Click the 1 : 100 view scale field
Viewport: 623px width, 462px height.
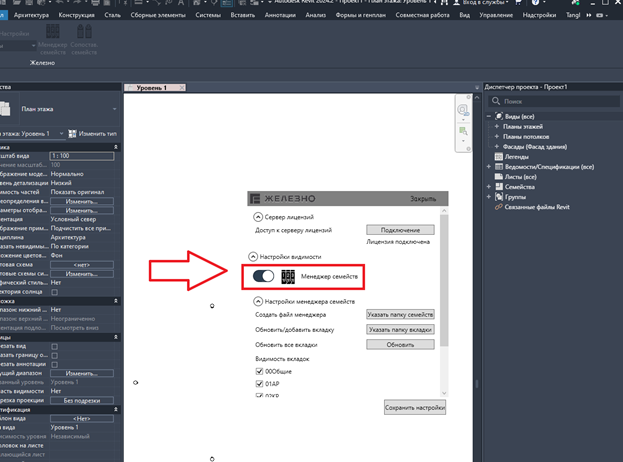click(82, 156)
